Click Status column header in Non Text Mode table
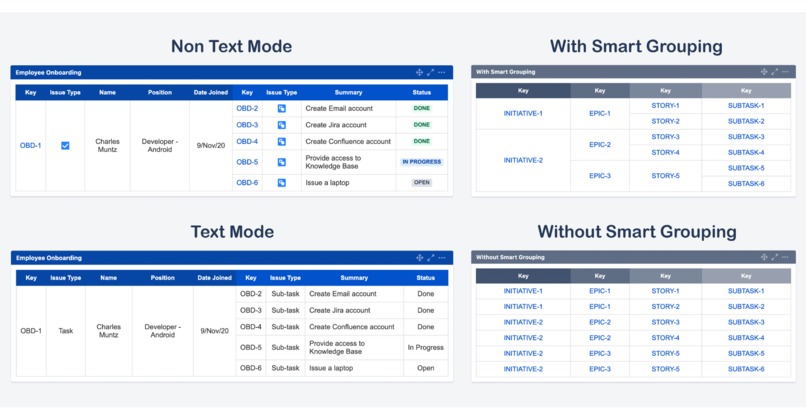 (x=422, y=93)
